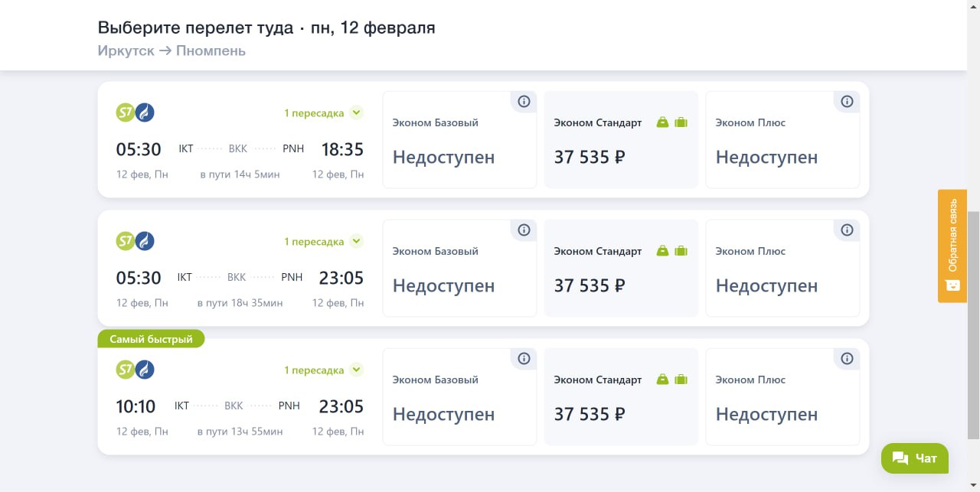
Task: Click info icon on first flight's Эконом Базовый
Action: pyautogui.click(x=524, y=101)
